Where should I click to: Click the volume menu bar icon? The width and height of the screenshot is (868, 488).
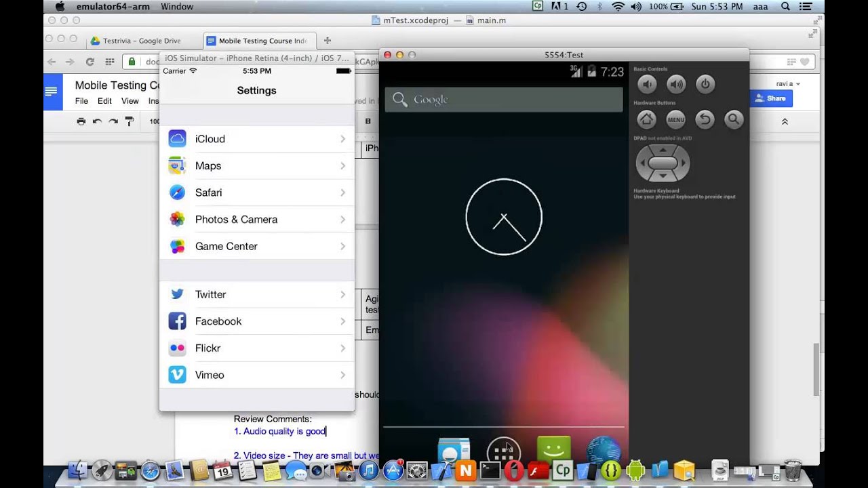(637, 7)
